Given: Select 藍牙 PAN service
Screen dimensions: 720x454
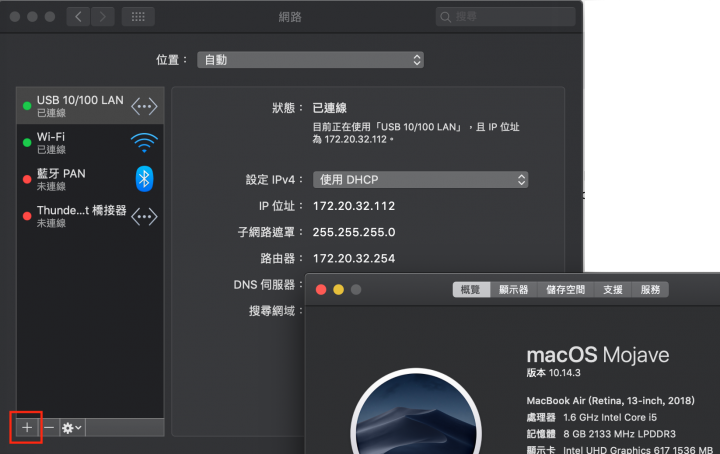Looking at the screenshot, I should click(x=90, y=179).
